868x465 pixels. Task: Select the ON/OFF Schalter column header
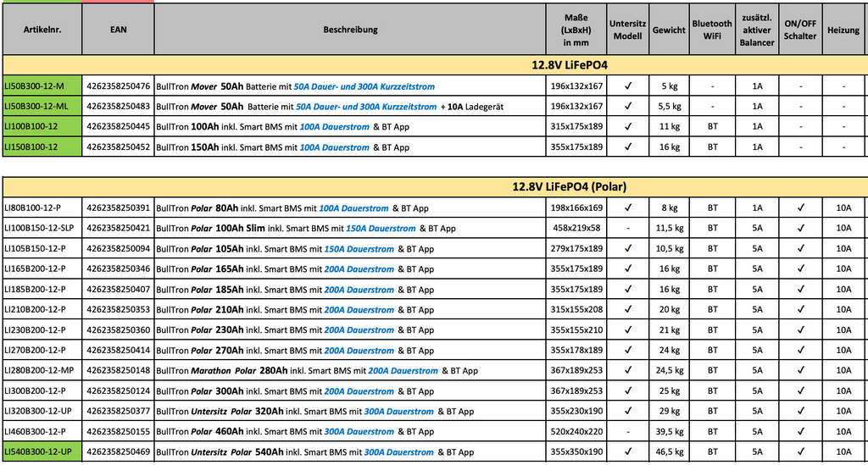click(x=800, y=30)
